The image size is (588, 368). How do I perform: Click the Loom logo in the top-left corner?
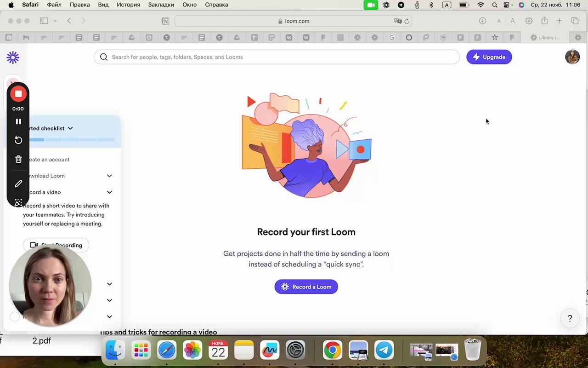13,57
